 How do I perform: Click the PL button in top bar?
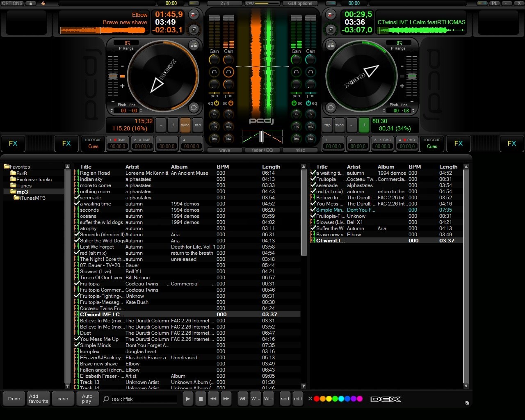click(x=494, y=3)
